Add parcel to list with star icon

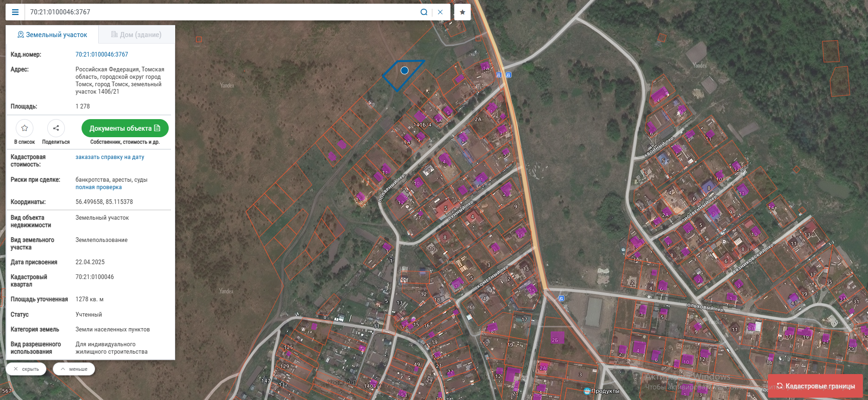coord(25,128)
